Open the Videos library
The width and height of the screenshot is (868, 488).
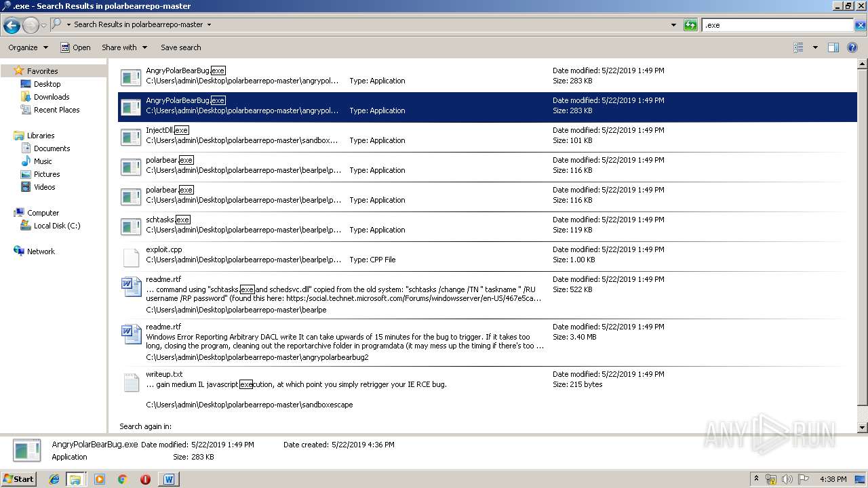(44, 187)
